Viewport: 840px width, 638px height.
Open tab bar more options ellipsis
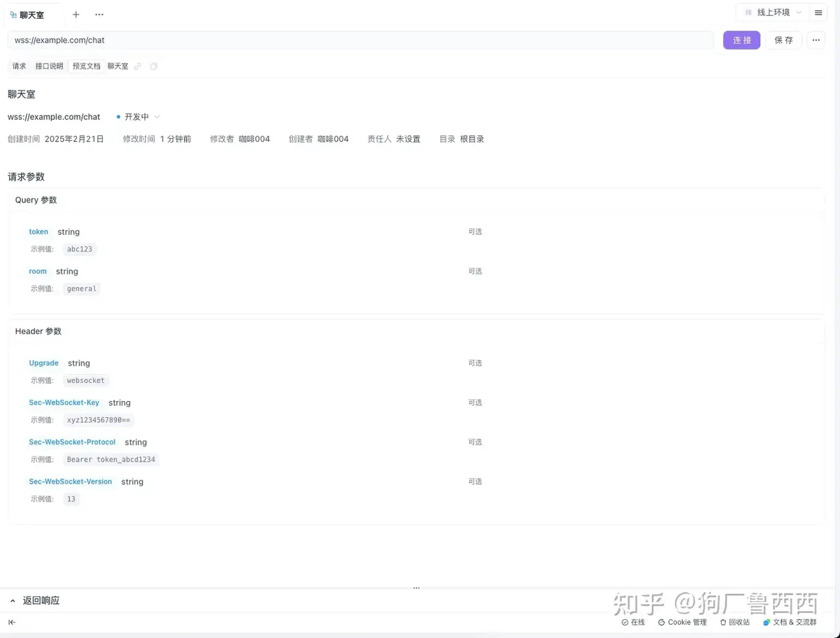click(x=99, y=14)
